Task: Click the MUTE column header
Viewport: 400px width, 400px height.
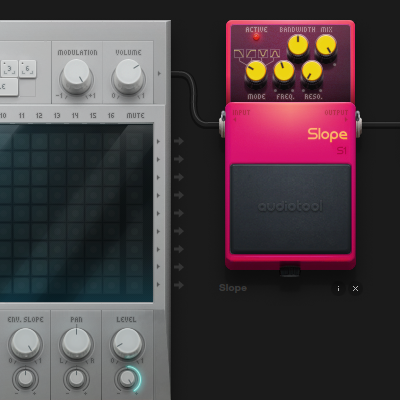Action: [x=135, y=116]
